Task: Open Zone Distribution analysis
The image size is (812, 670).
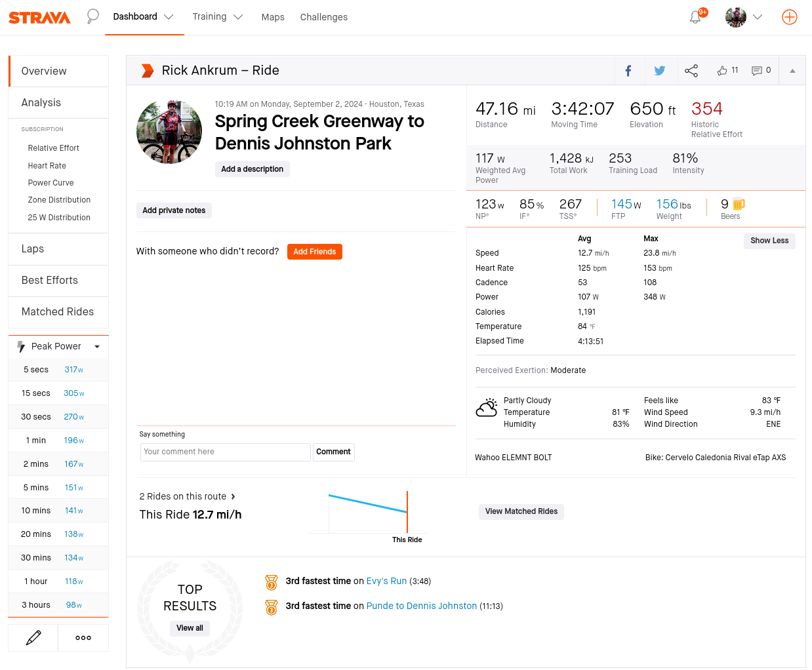Action: [x=59, y=200]
